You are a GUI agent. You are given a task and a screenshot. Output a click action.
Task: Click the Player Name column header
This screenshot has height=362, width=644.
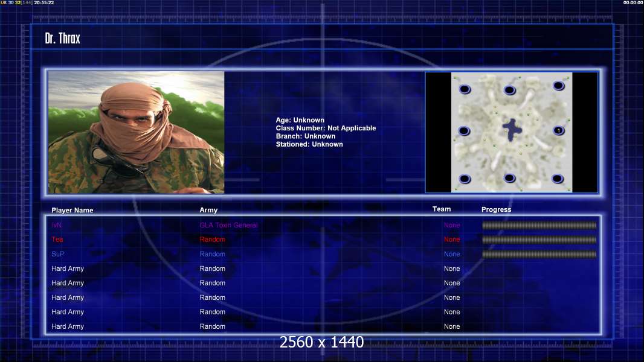72,210
